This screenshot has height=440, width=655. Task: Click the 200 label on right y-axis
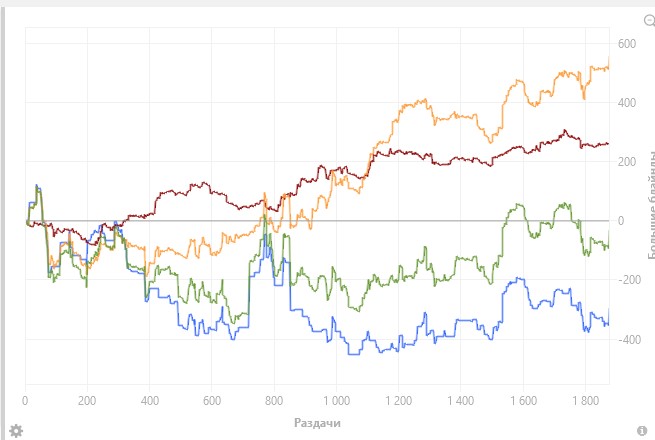pos(627,162)
